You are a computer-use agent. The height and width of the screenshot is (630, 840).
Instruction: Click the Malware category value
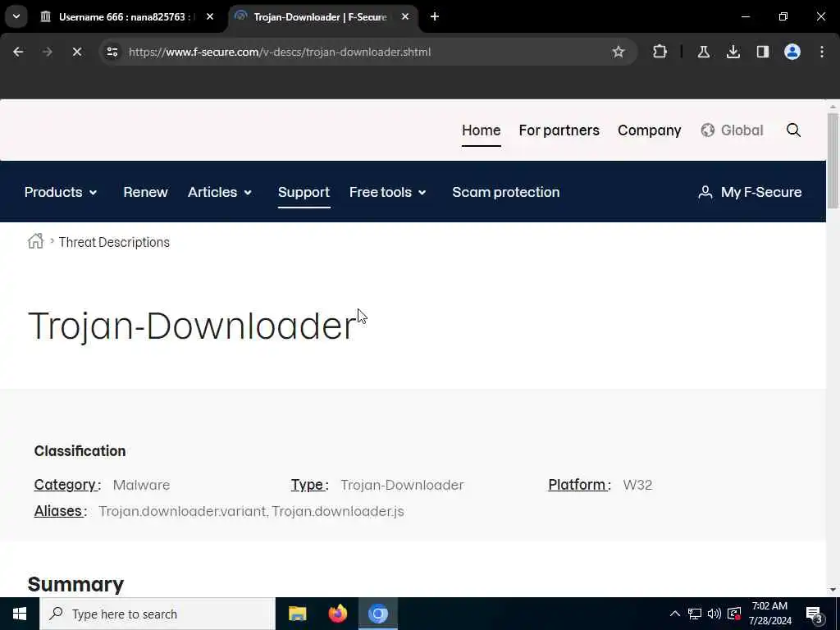(141, 485)
